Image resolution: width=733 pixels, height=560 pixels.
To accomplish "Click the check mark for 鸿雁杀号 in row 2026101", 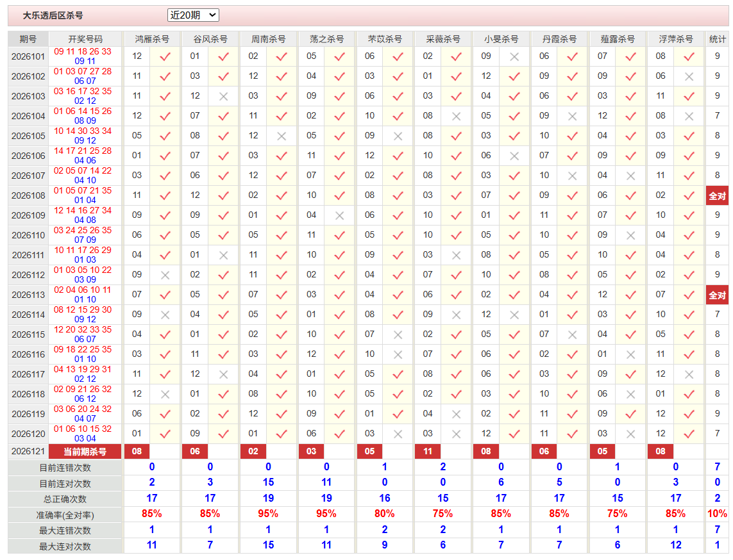I will pyautogui.click(x=165, y=57).
